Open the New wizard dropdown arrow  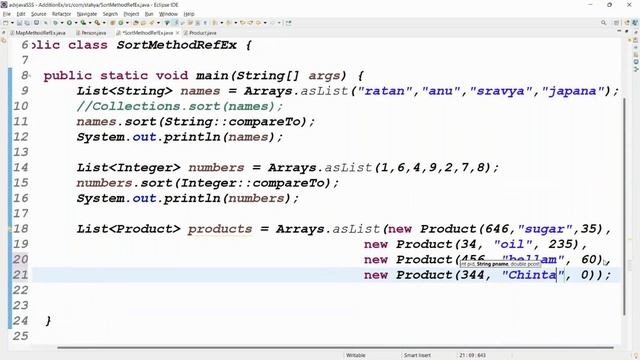pos(12,23)
